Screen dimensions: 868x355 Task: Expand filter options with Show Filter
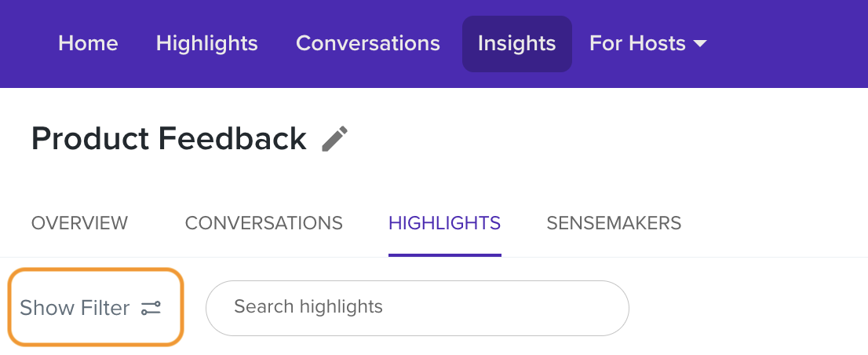pyautogui.click(x=95, y=307)
